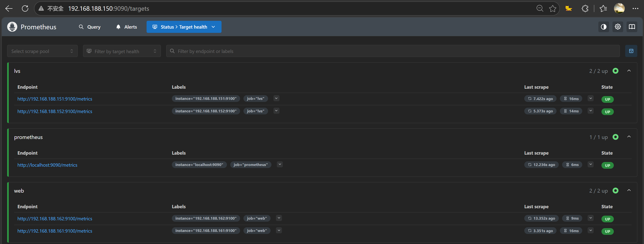Screen dimensions: 644x244
Task: Collapse the web scrape pool
Action: 629,191
